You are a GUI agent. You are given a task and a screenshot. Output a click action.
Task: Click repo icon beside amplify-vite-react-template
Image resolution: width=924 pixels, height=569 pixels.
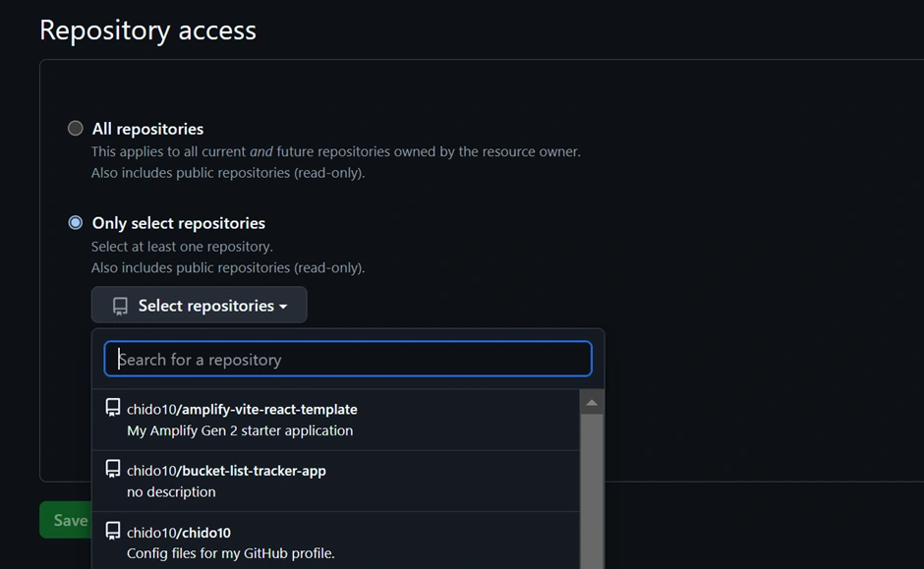[x=113, y=408]
